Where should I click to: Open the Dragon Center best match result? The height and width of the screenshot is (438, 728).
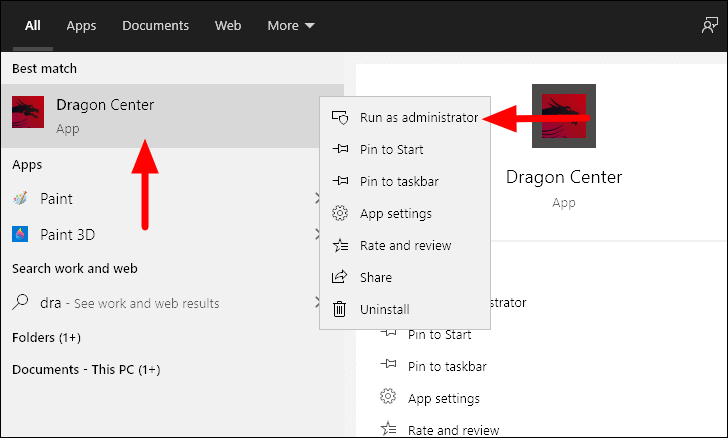(173, 116)
